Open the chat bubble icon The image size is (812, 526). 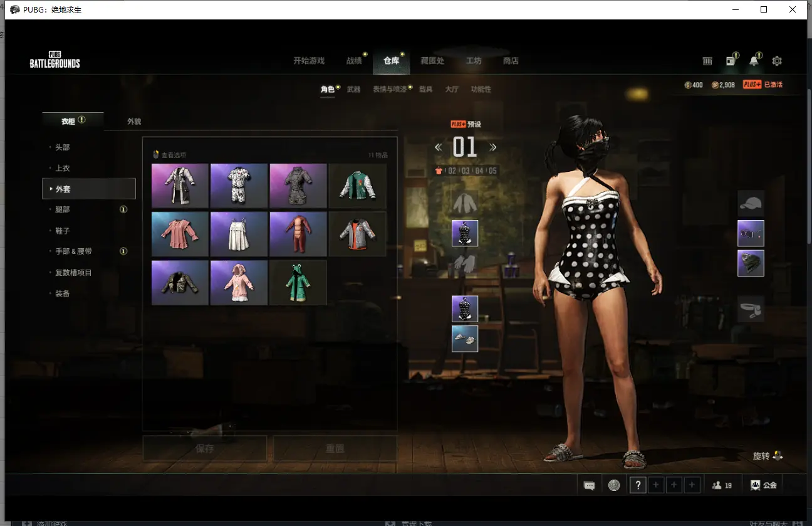589,485
